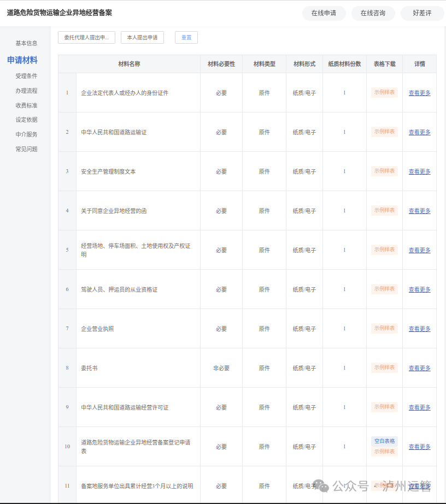Click the 中华人民共和国道路运输证 material name
Viewport: 446px width, 504px height.
click(x=114, y=132)
